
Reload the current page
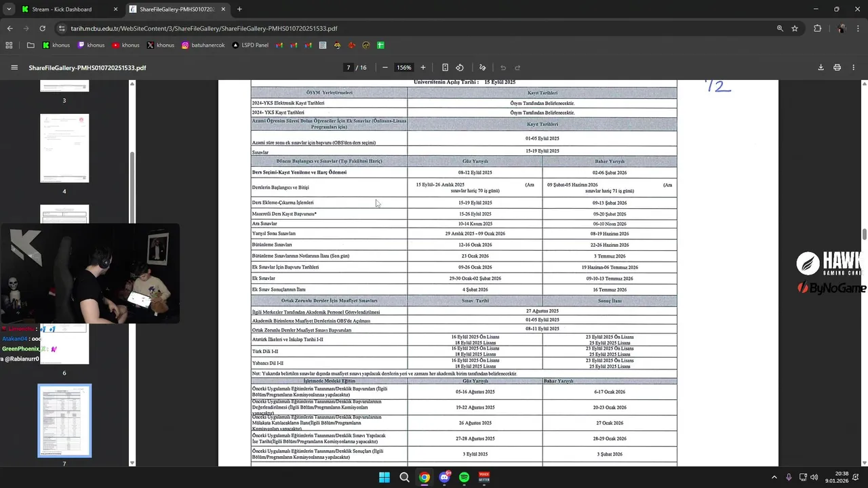42,28
